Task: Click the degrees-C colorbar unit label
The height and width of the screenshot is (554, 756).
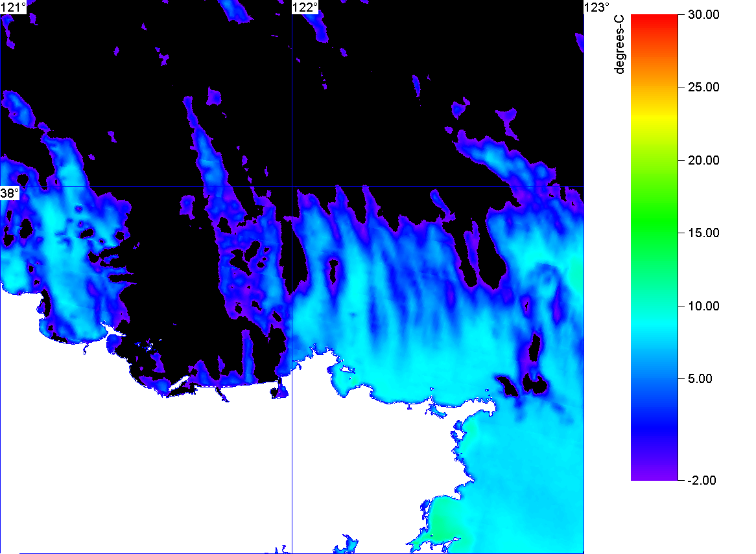Action: 620,45
